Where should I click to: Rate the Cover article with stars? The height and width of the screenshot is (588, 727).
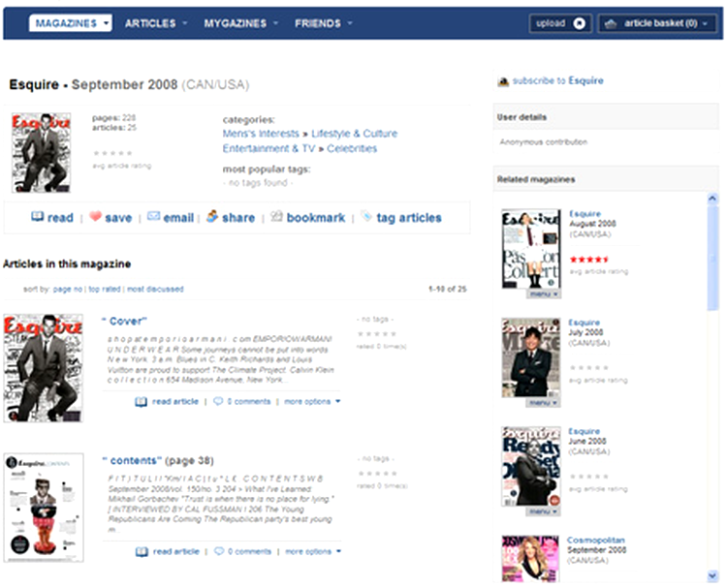(377, 333)
